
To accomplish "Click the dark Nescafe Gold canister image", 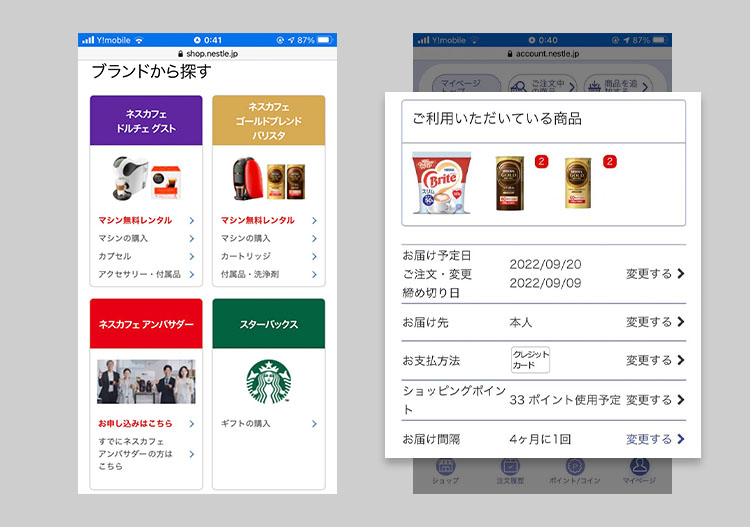I will pyautogui.click(x=509, y=183).
